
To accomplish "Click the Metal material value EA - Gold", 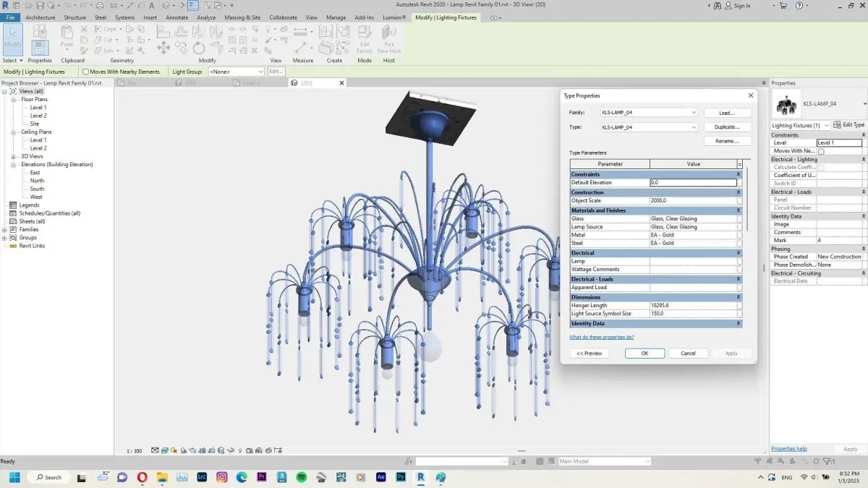I will (693, 235).
